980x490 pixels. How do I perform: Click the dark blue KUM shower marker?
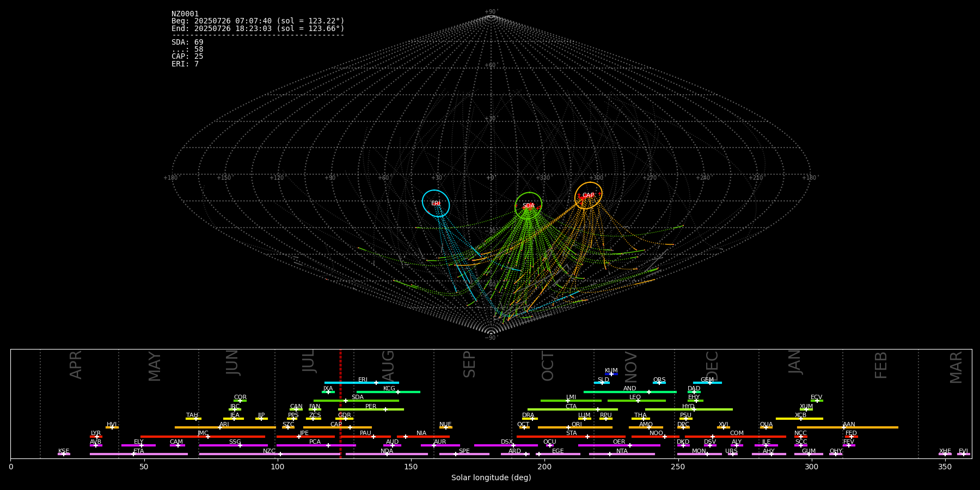611,374
